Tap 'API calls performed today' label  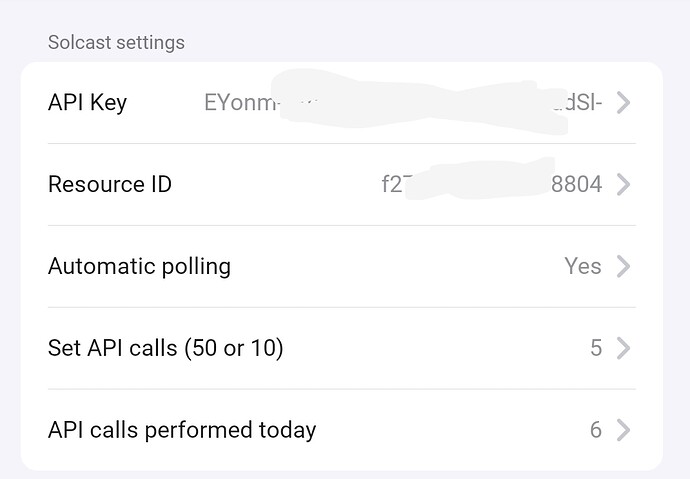pyautogui.click(x=182, y=431)
